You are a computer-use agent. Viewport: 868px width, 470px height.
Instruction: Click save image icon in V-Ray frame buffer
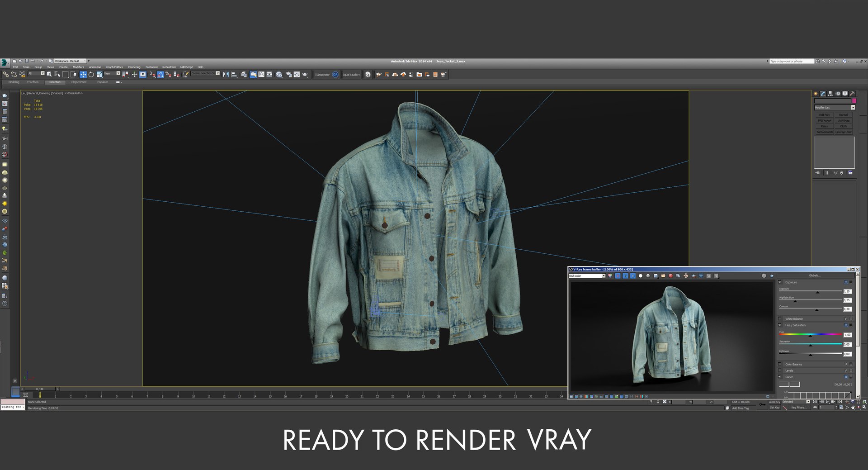coord(656,276)
